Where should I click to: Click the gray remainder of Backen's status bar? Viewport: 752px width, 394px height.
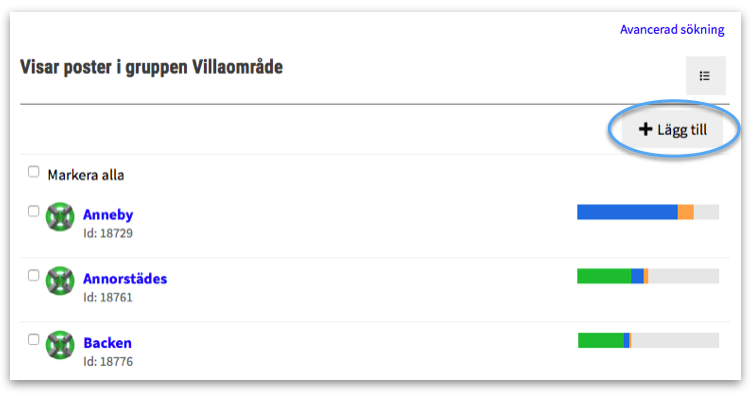click(675, 340)
